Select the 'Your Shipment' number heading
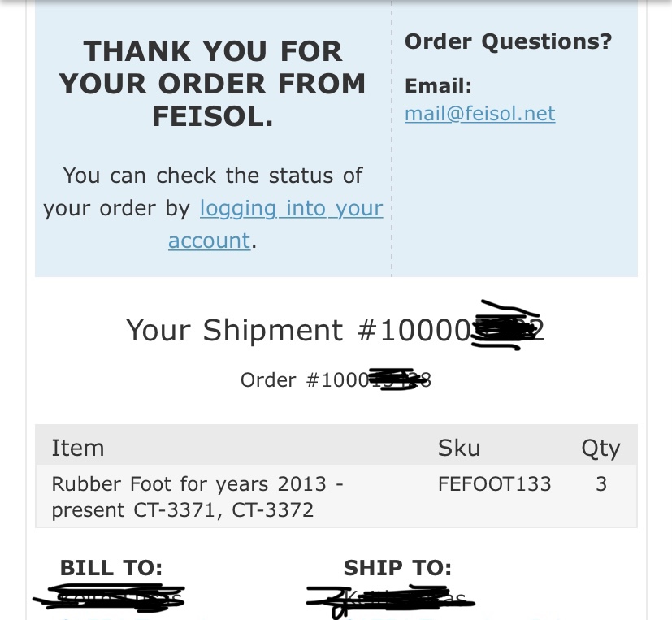Screen dimensions: 672x620 tap(335, 331)
